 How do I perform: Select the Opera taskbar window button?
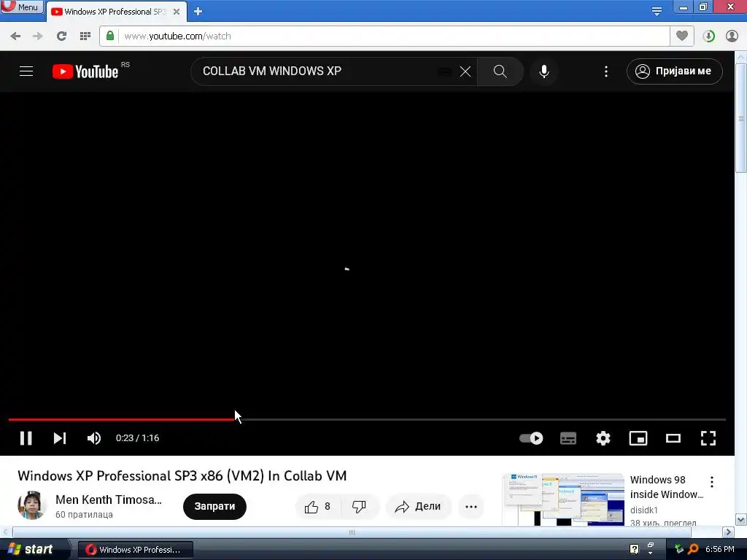click(x=136, y=550)
